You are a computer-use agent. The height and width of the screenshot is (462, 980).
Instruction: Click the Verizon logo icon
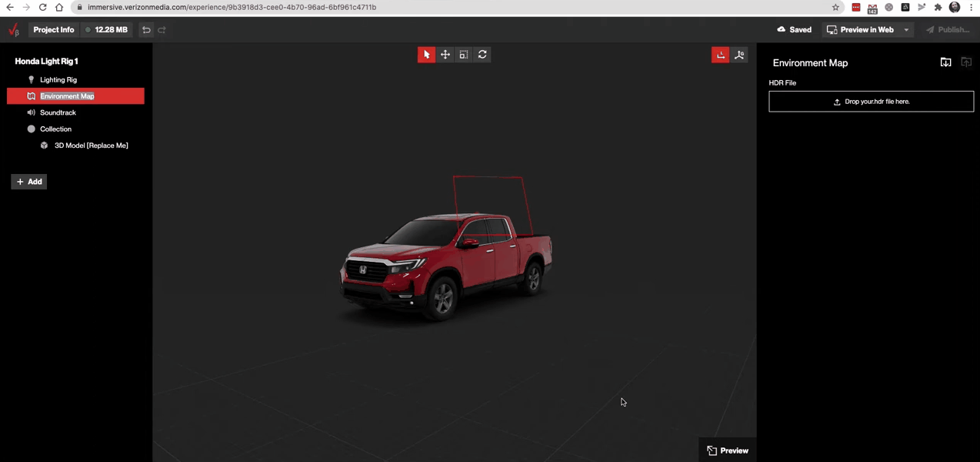coord(13,30)
